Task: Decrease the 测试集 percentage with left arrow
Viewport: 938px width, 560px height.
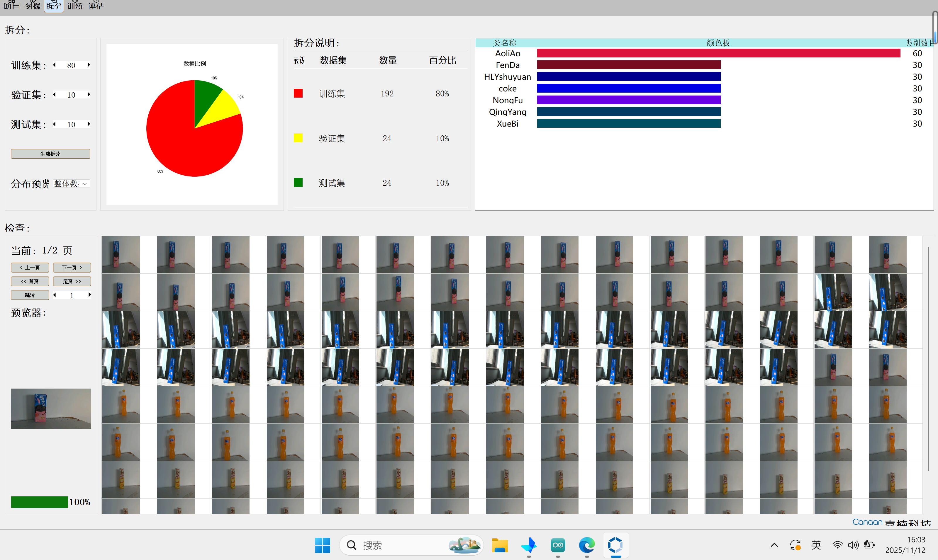Action: [55, 124]
